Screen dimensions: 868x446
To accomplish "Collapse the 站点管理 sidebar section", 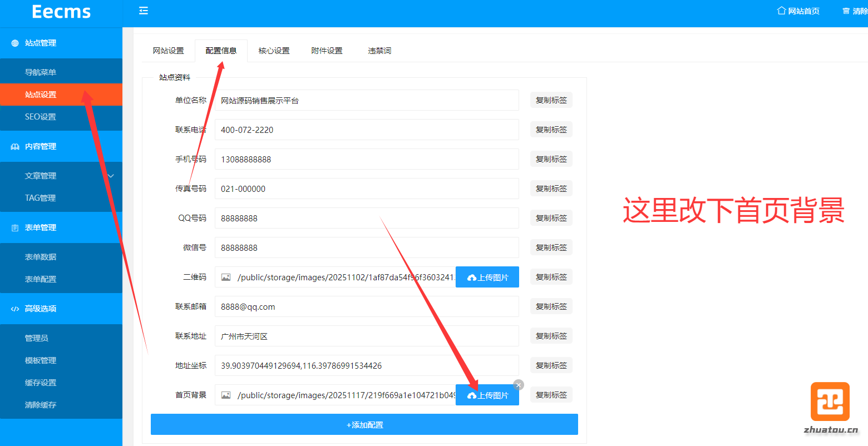I will pos(41,43).
